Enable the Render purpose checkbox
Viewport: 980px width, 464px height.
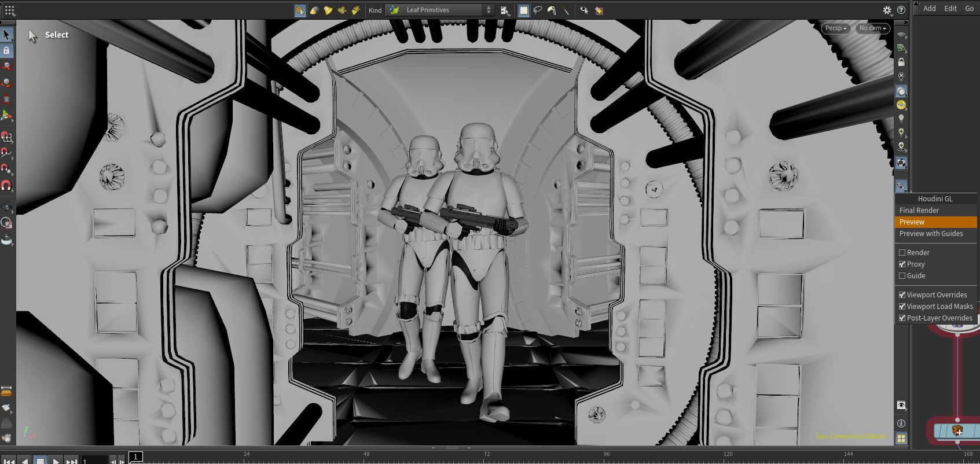point(902,253)
